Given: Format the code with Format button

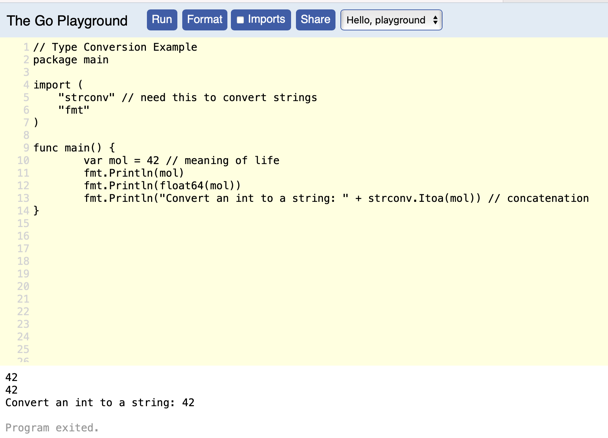Looking at the screenshot, I should pos(204,20).
